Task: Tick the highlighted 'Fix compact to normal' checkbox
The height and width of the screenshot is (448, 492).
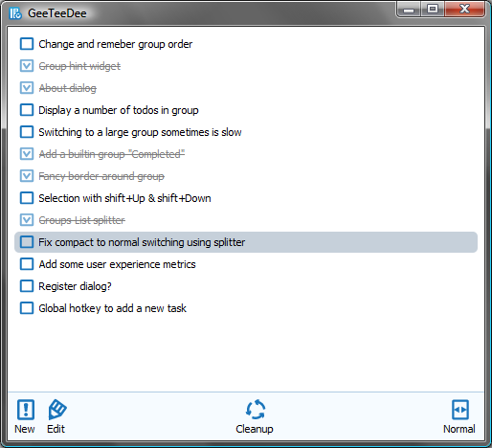Action: pyautogui.click(x=27, y=242)
